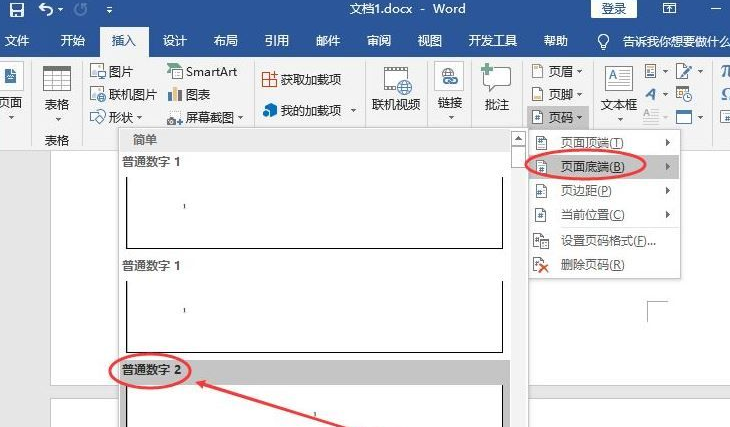
Task: Click 获取加载项 get add-ins
Action: click(x=301, y=80)
